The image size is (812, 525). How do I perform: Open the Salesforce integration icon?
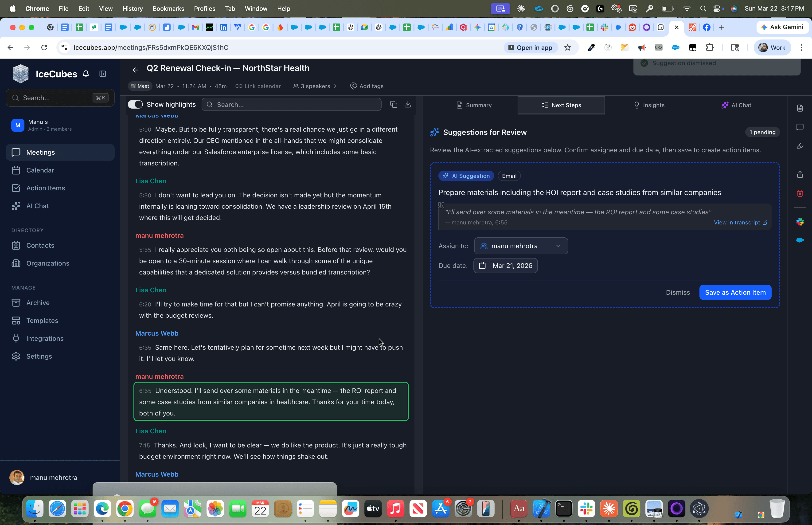tap(800, 240)
